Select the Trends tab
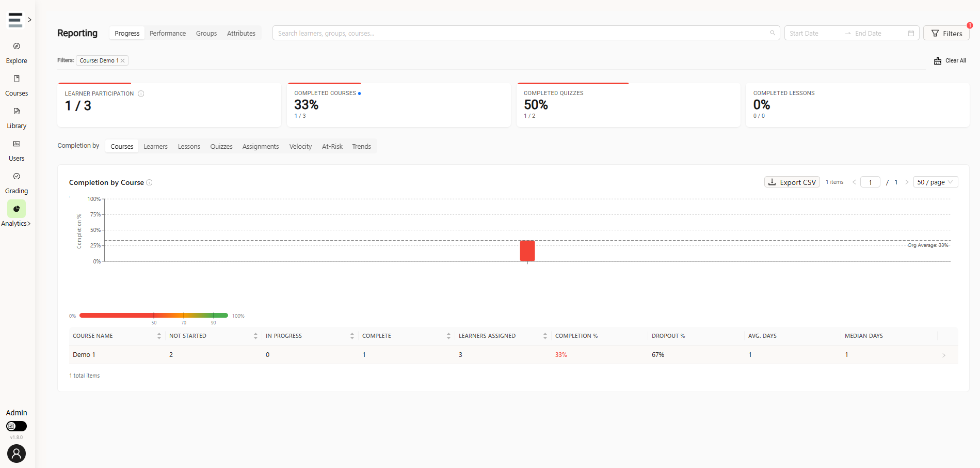980x468 pixels. [361, 146]
